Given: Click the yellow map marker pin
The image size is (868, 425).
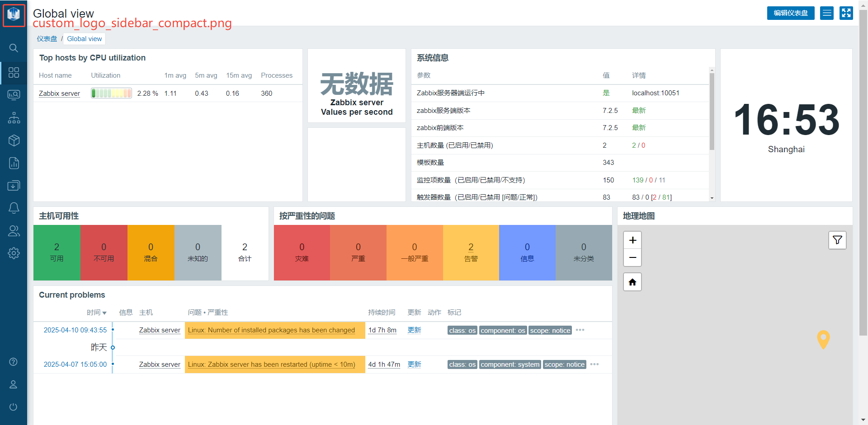Looking at the screenshot, I should tap(823, 339).
